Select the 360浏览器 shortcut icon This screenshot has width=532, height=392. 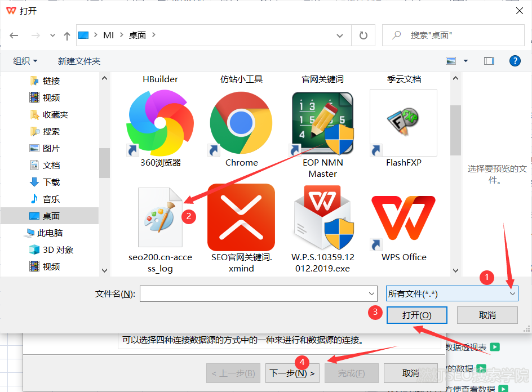160,123
